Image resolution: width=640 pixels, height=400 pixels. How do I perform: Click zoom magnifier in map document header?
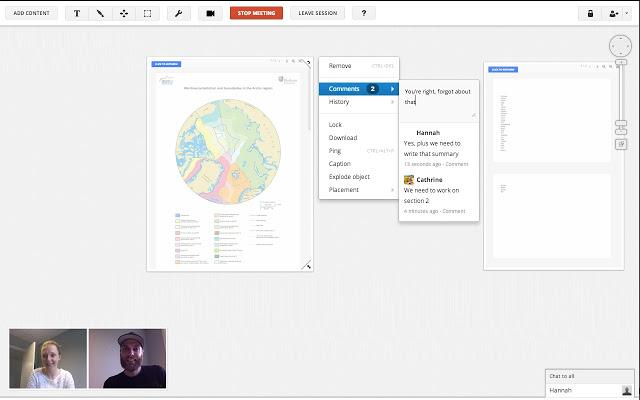click(293, 61)
